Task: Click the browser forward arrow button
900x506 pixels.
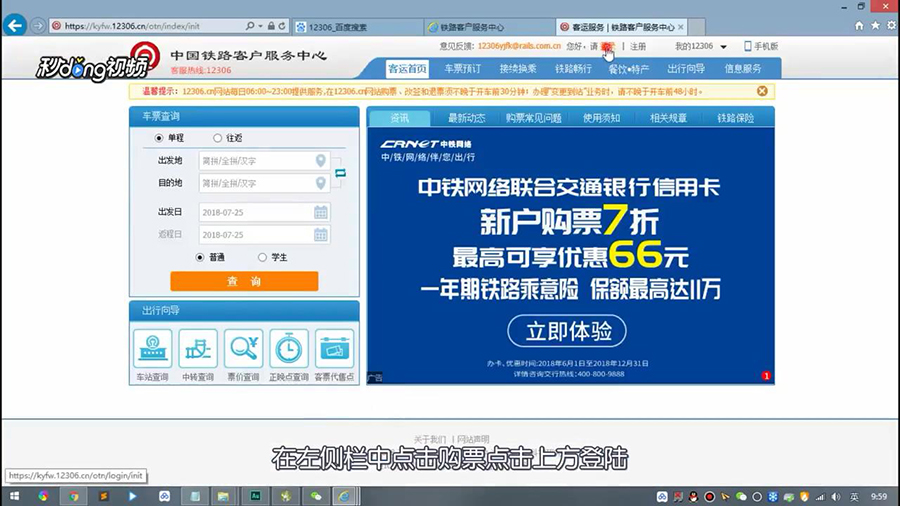Action: [38, 26]
